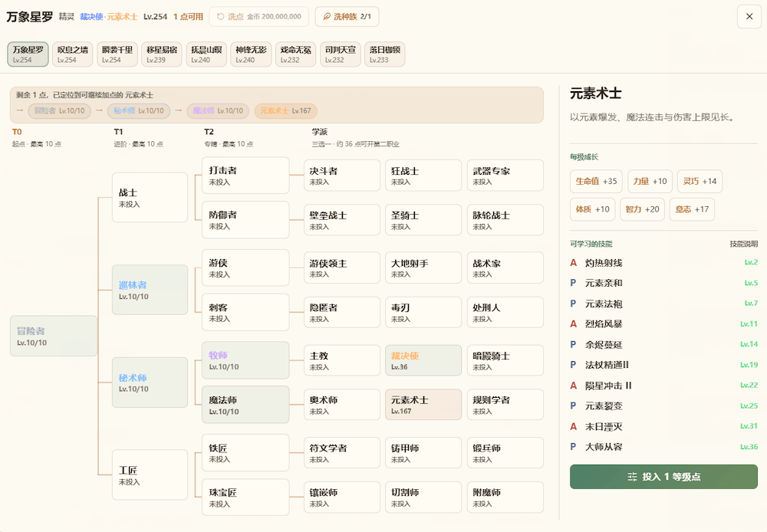767x532 pixels.
Task: Choose the 大地射手 school node
Action: tap(423, 268)
